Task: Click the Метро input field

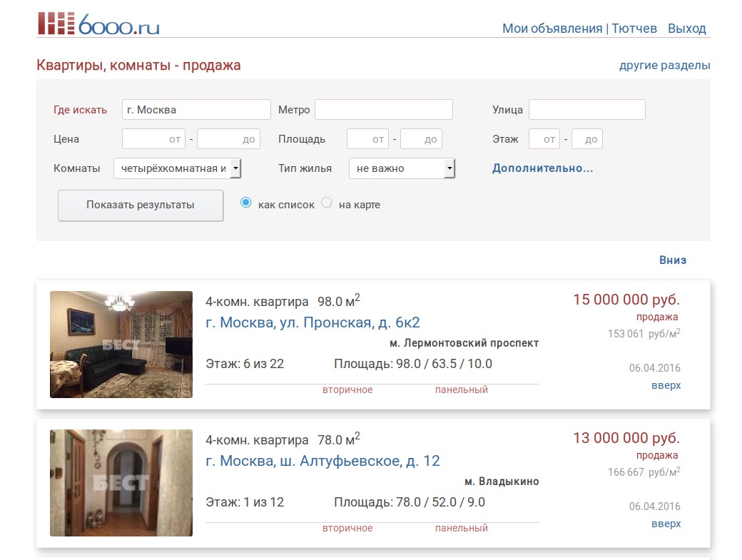Action: click(384, 110)
